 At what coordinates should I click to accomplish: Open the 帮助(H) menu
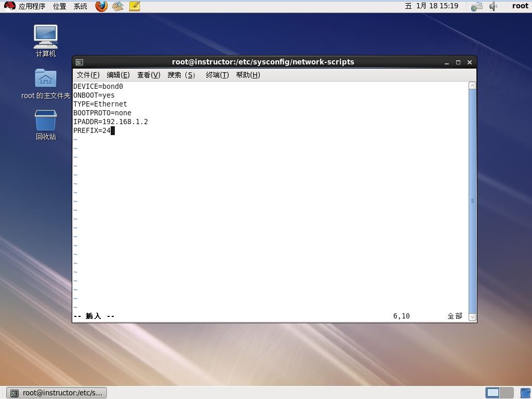tap(248, 75)
